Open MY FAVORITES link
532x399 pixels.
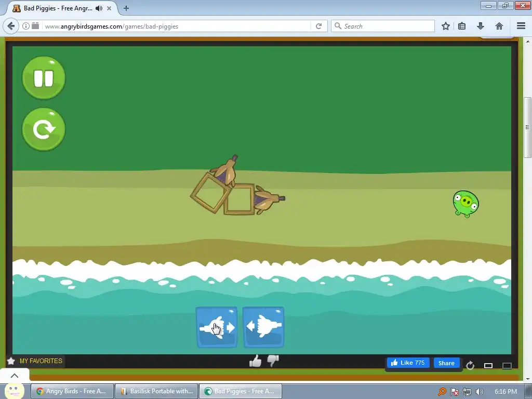tap(41, 361)
